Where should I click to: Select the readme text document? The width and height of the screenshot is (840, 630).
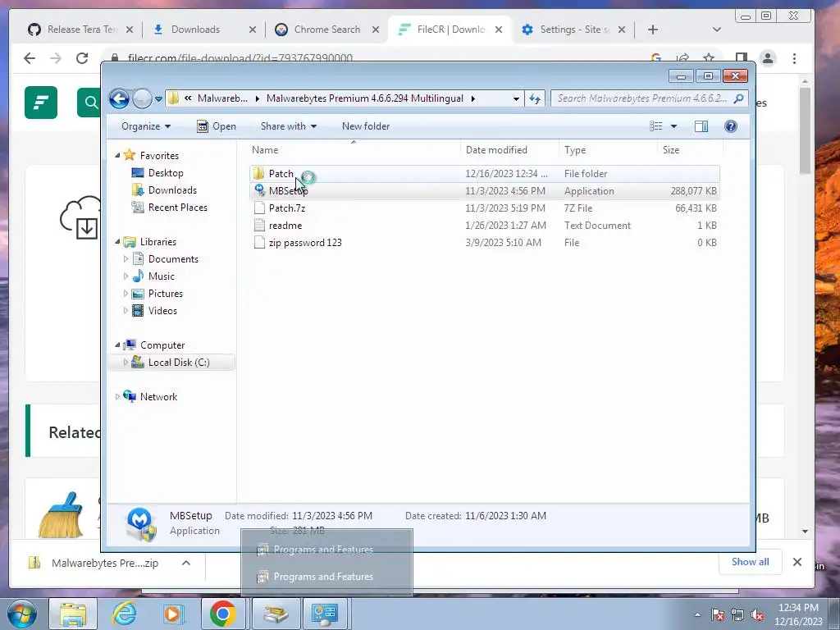[x=484, y=226]
